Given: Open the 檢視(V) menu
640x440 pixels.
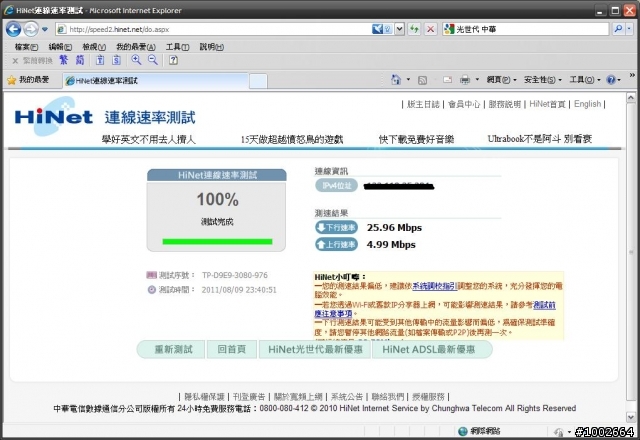Looking at the screenshot, I should tap(94, 47).
